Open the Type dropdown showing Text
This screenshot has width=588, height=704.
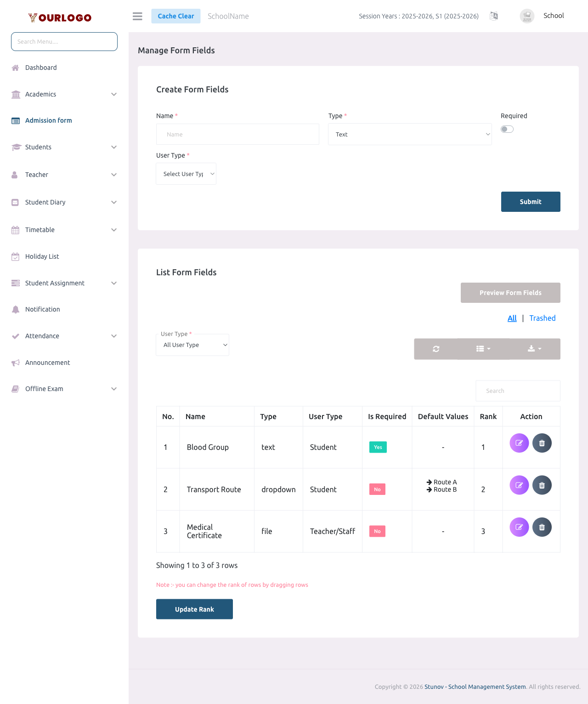click(410, 134)
